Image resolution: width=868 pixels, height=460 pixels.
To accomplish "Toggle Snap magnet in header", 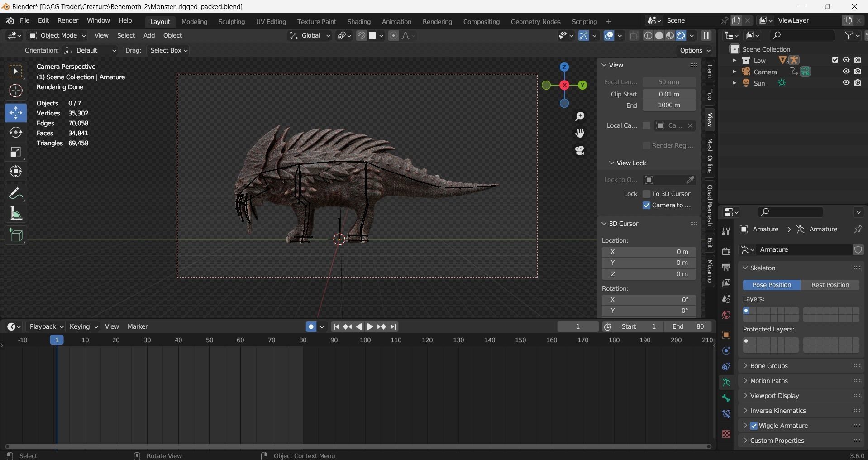I will [x=361, y=36].
